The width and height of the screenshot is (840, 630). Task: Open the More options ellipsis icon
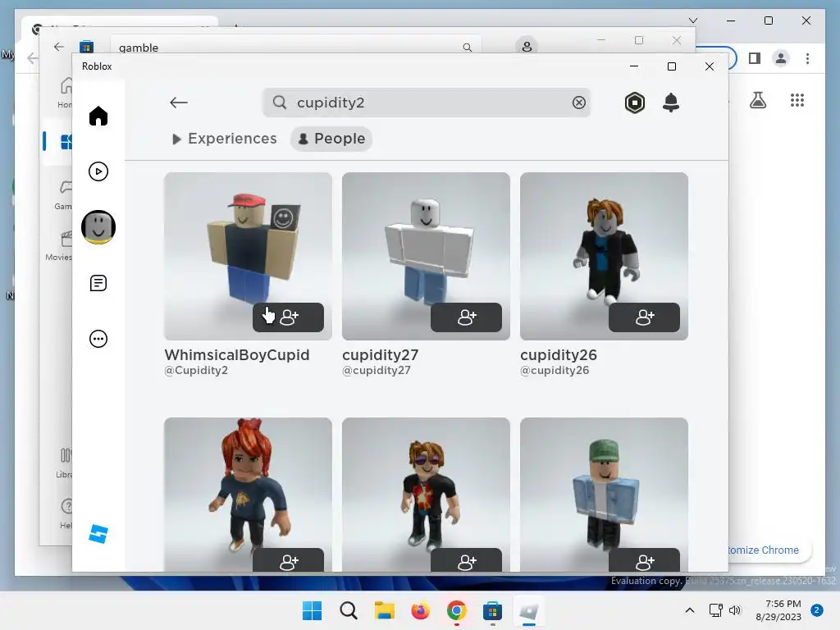click(x=98, y=339)
